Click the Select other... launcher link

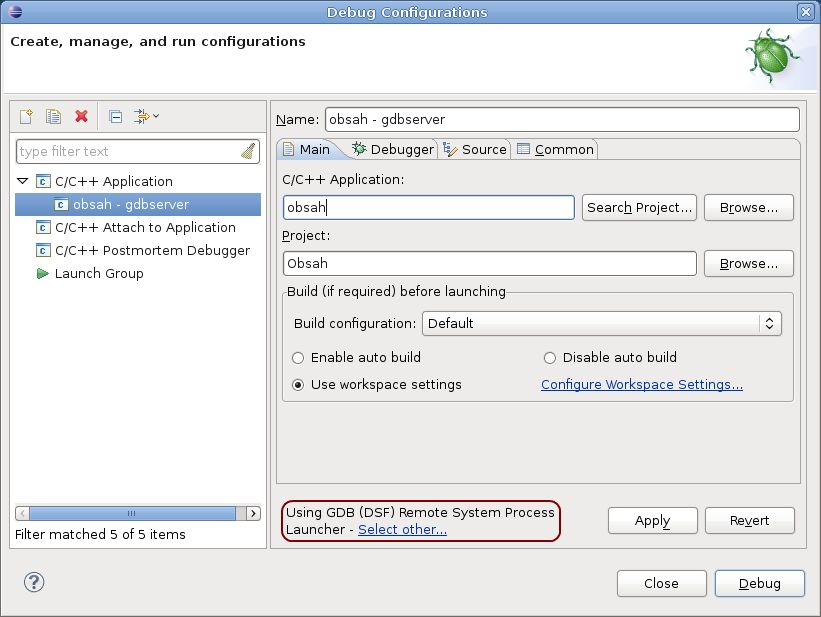(x=402, y=530)
